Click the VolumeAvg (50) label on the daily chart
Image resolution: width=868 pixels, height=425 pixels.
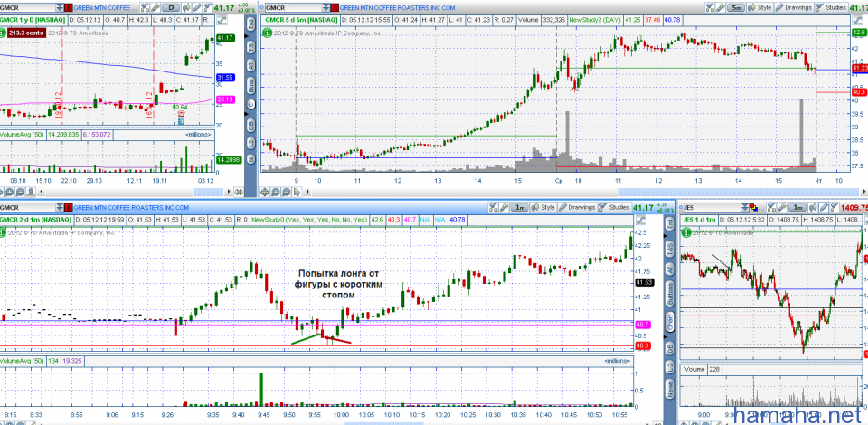[22, 134]
